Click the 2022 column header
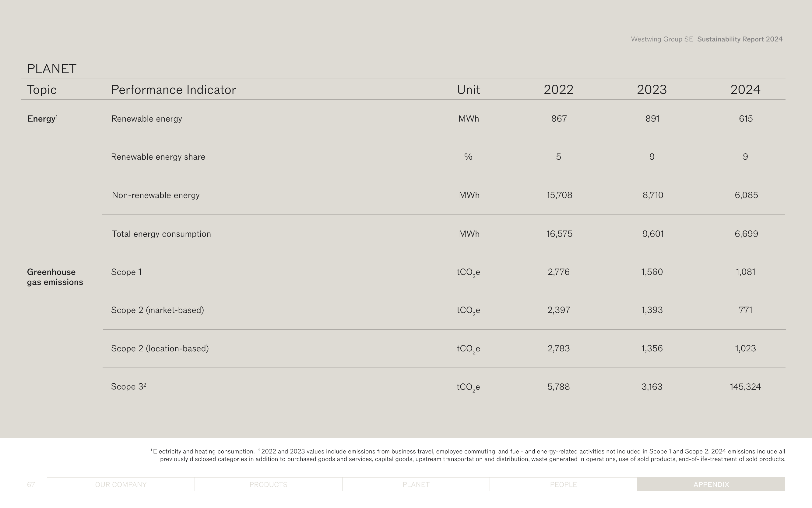Screen dimensions: 812x508 coord(559,90)
